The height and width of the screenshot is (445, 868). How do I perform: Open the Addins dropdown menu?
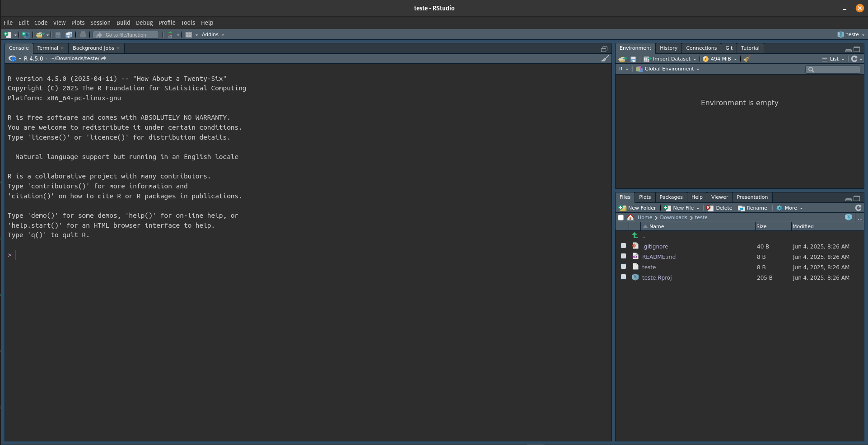(x=212, y=35)
